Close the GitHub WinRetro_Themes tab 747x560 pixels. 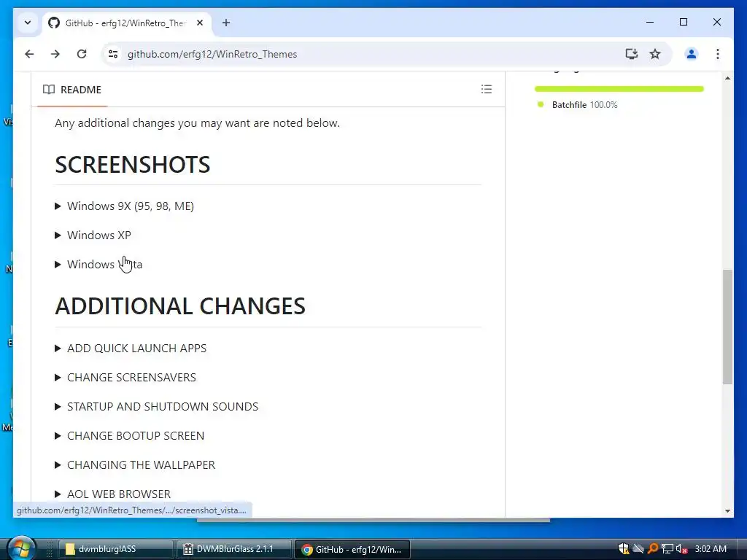pyautogui.click(x=200, y=23)
